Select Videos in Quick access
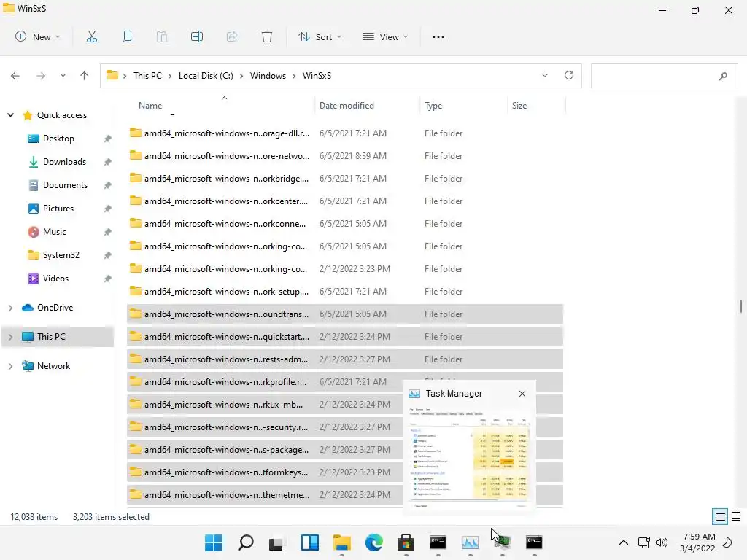The width and height of the screenshot is (747, 560). (55, 278)
